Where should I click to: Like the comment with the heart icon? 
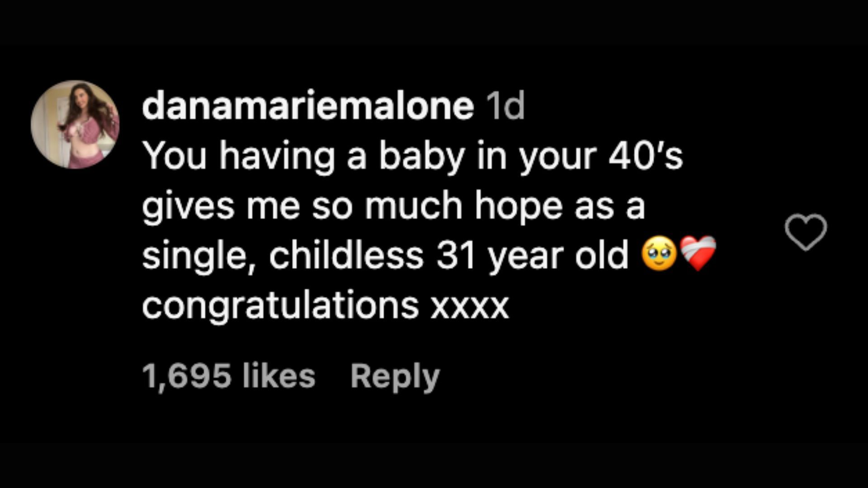[806, 232]
